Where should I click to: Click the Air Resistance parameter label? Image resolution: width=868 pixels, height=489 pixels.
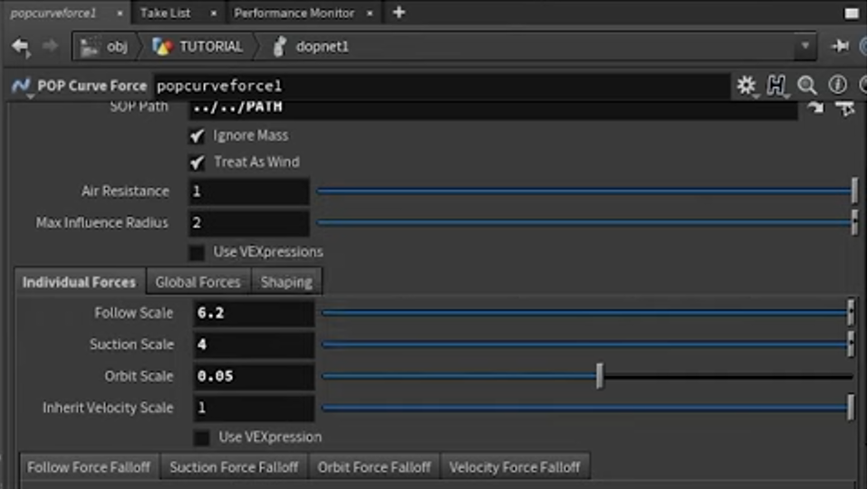[x=125, y=191]
